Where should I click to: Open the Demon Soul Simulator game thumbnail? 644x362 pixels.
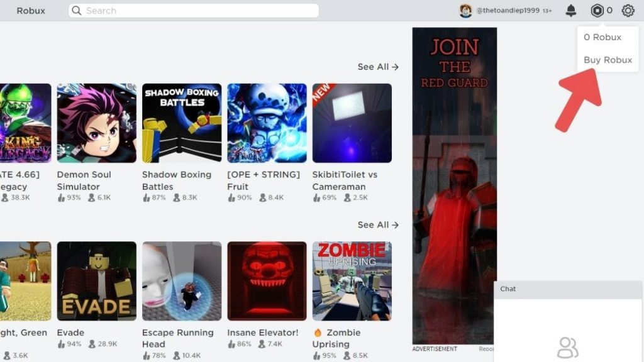point(96,123)
